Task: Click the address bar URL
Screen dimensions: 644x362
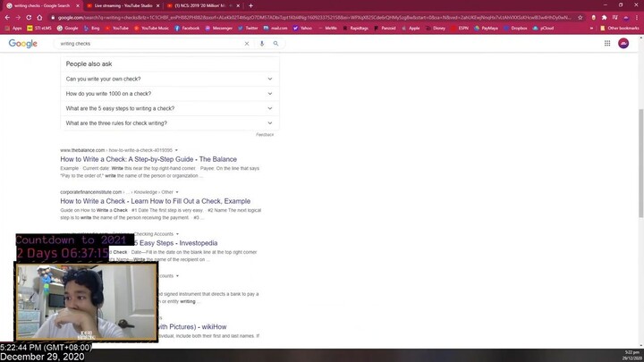Action: tap(314, 18)
